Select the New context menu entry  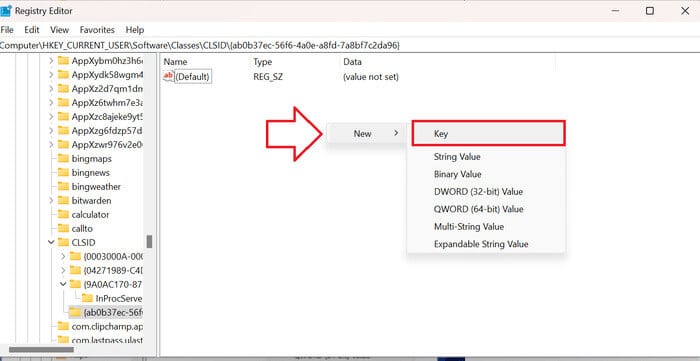[366, 133]
